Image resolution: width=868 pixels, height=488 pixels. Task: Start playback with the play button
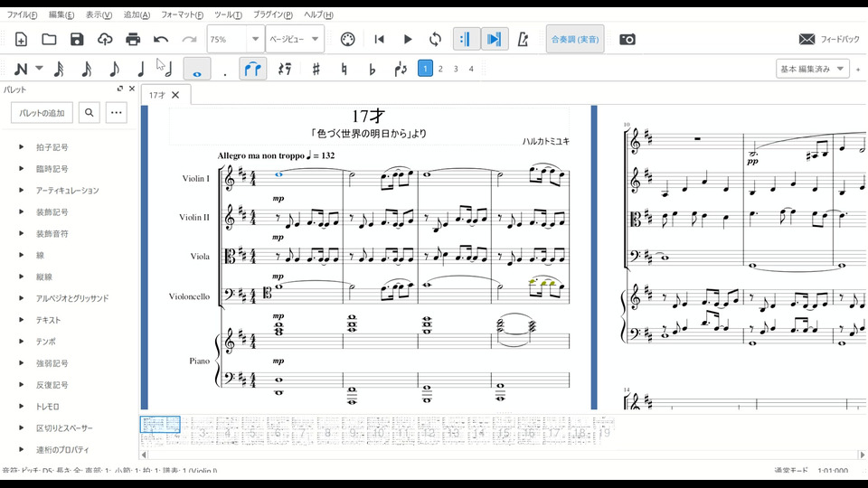408,39
